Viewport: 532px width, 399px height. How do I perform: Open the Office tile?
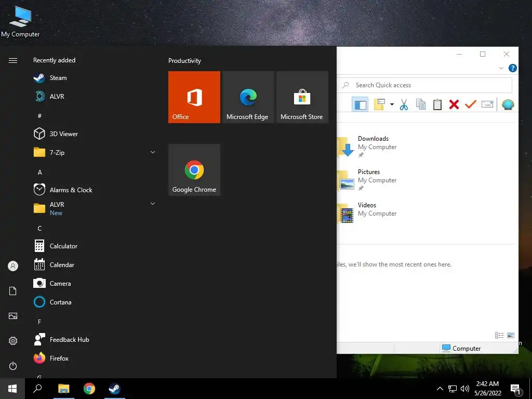coord(194,97)
